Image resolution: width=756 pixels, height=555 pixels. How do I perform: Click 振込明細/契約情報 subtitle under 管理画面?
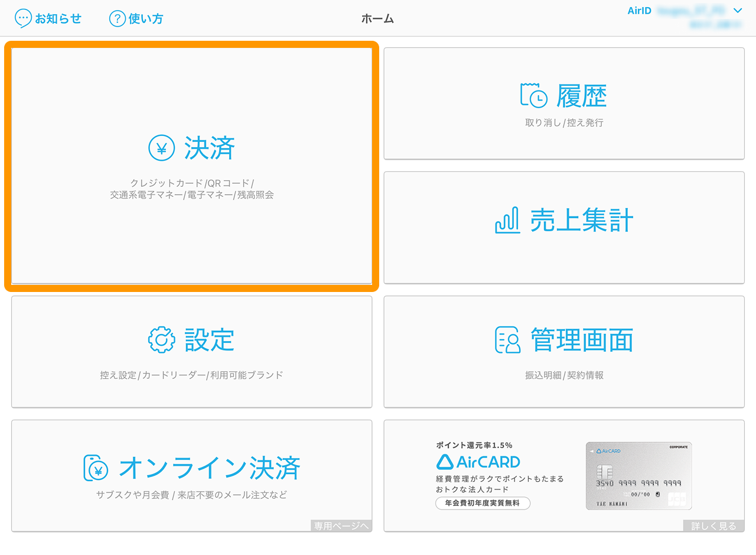pyautogui.click(x=564, y=375)
